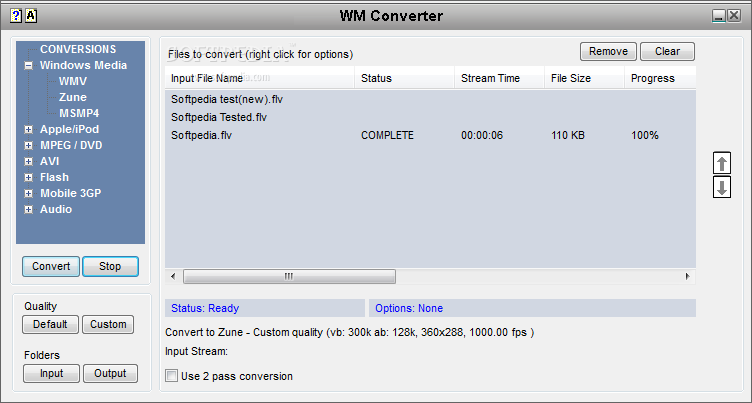Expand the AVI tree node
This screenshot has width=752, height=403.
click(x=29, y=162)
